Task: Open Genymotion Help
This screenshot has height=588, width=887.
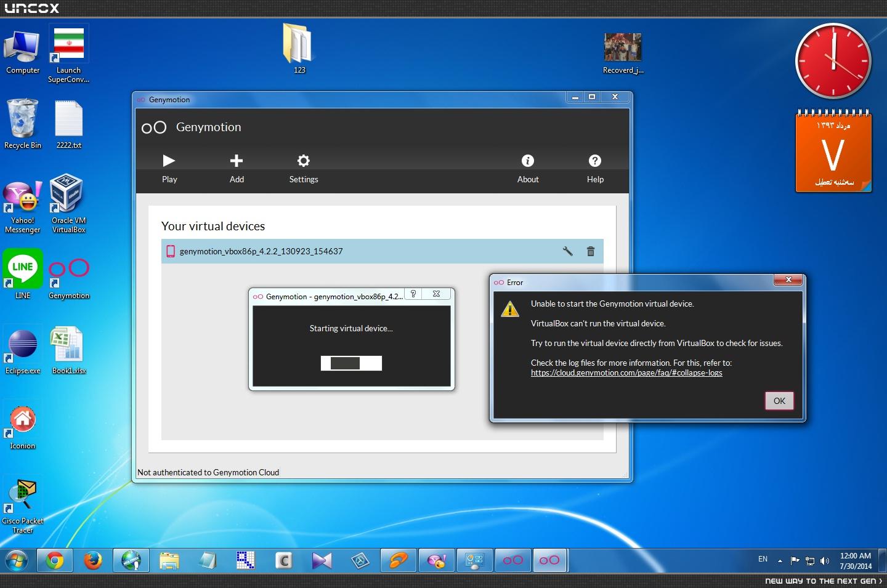Action: (x=595, y=169)
